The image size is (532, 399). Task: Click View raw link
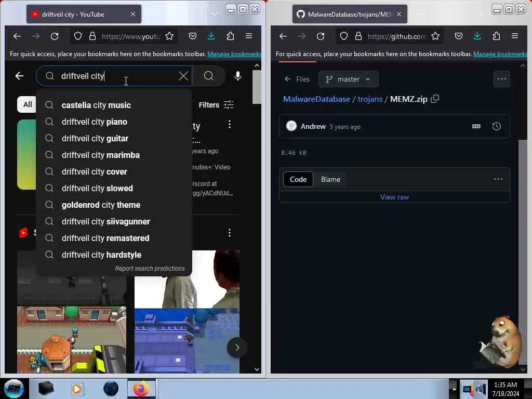point(394,197)
